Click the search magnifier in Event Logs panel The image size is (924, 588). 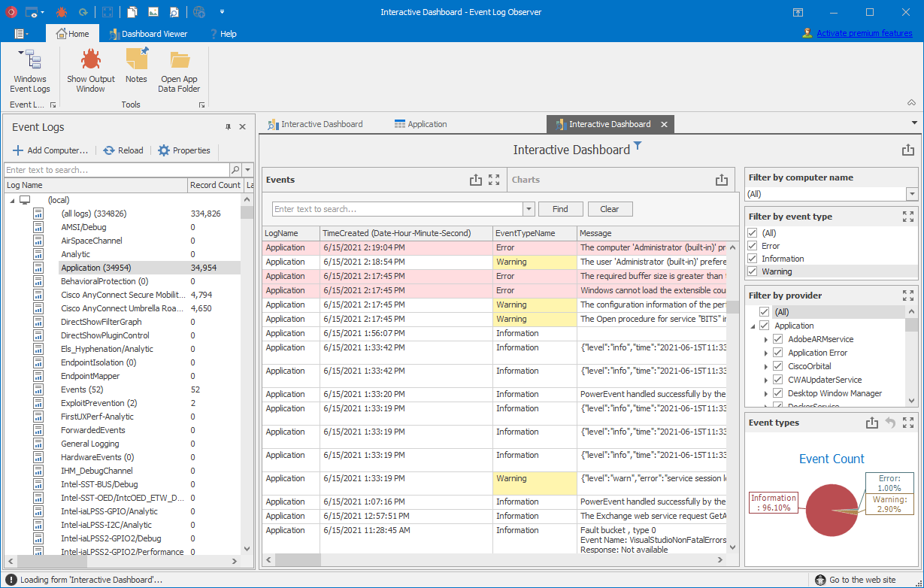click(235, 170)
